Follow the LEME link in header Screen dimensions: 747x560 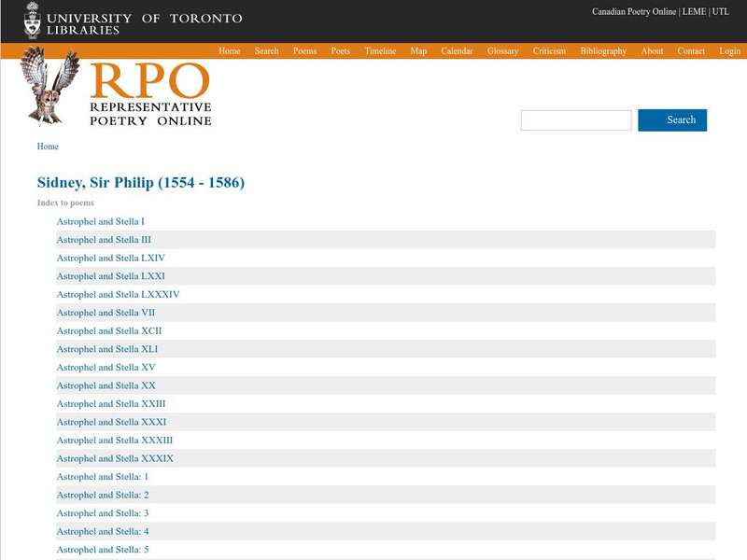(694, 11)
